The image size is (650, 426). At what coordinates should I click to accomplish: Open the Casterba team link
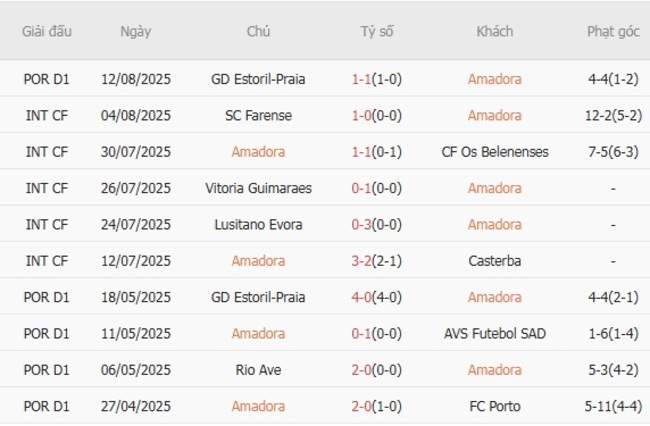494,261
